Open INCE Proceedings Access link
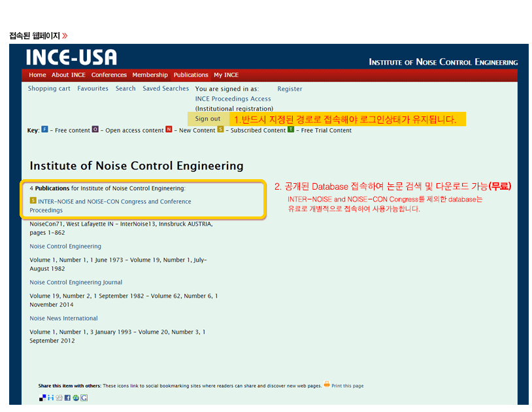This screenshot has height=412, width=532. [x=233, y=99]
